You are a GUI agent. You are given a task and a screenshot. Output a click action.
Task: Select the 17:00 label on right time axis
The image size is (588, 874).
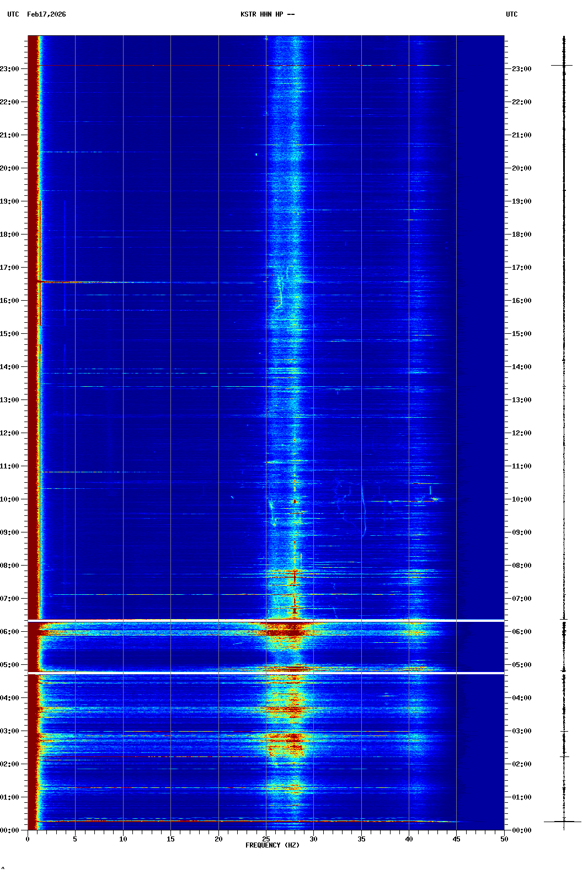pyautogui.click(x=522, y=268)
